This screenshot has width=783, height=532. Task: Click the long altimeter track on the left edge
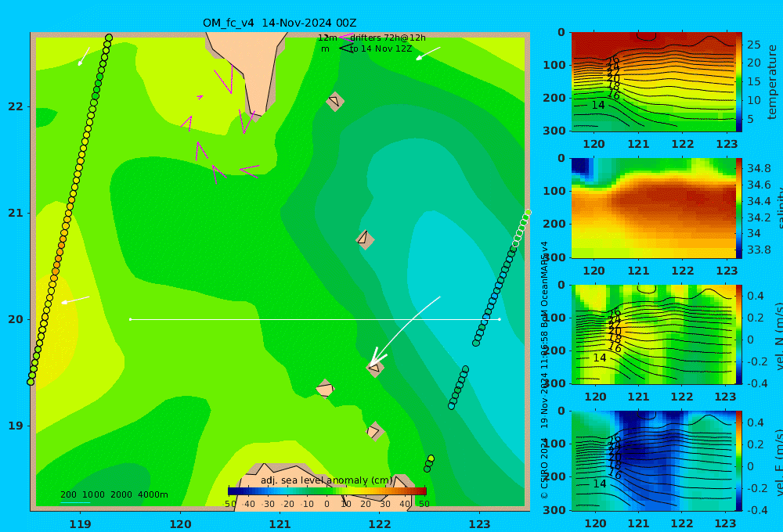(70, 210)
